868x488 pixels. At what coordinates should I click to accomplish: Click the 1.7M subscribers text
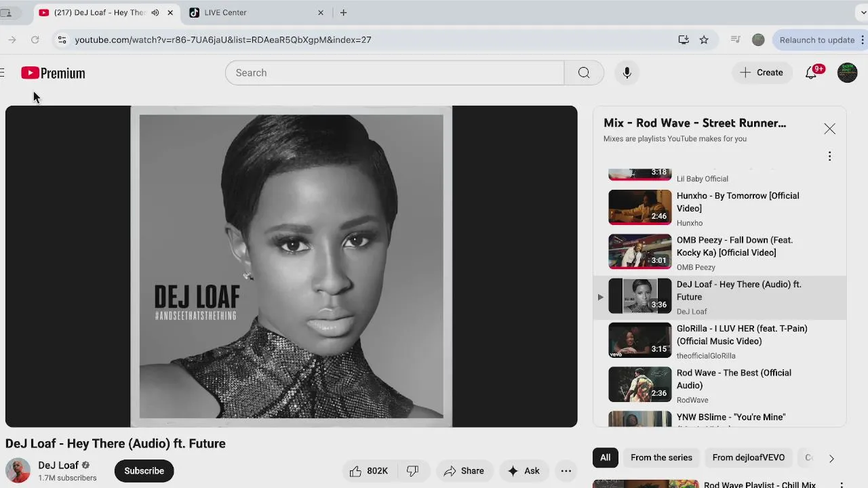click(67, 478)
